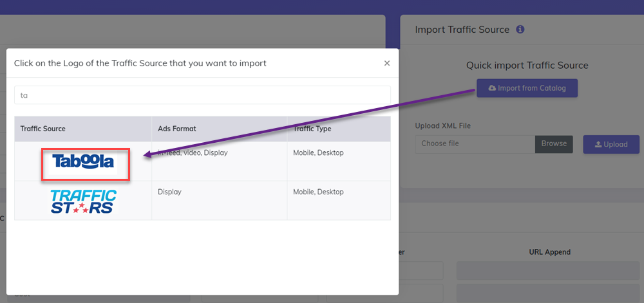The width and height of the screenshot is (644, 303).
Task: Click the dialog title about Traffic Source logo
Action: click(x=140, y=63)
